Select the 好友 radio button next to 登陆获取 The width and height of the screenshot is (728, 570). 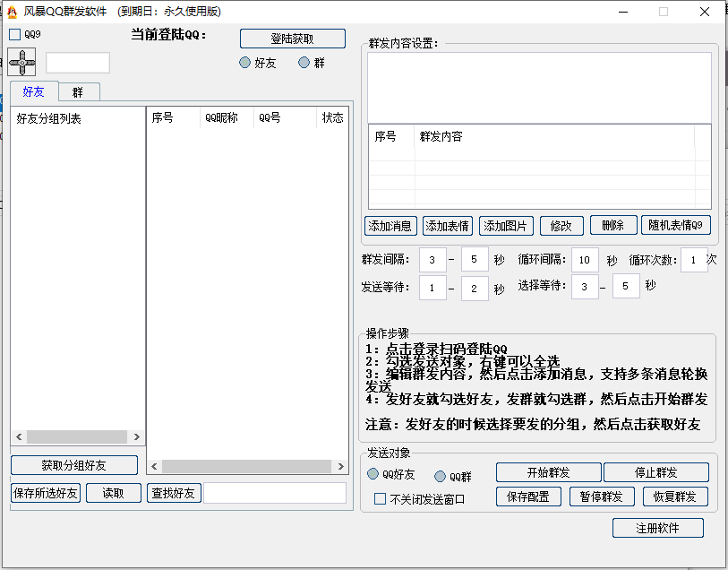coord(244,63)
